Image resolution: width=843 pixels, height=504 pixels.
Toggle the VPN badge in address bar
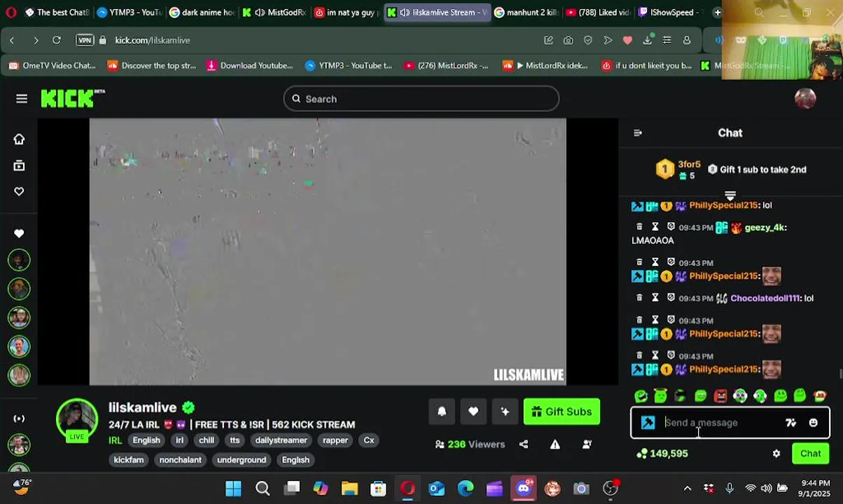pyautogui.click(x=85, y=40)
